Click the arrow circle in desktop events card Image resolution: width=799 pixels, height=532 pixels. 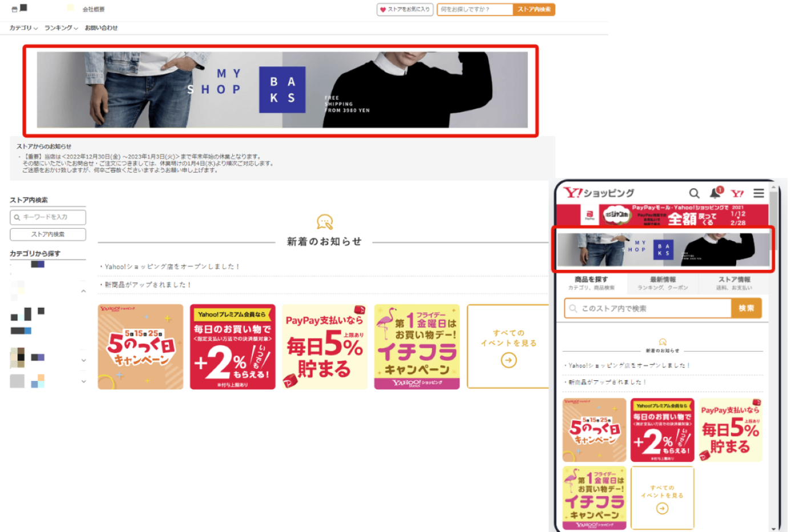pos(509,360)
